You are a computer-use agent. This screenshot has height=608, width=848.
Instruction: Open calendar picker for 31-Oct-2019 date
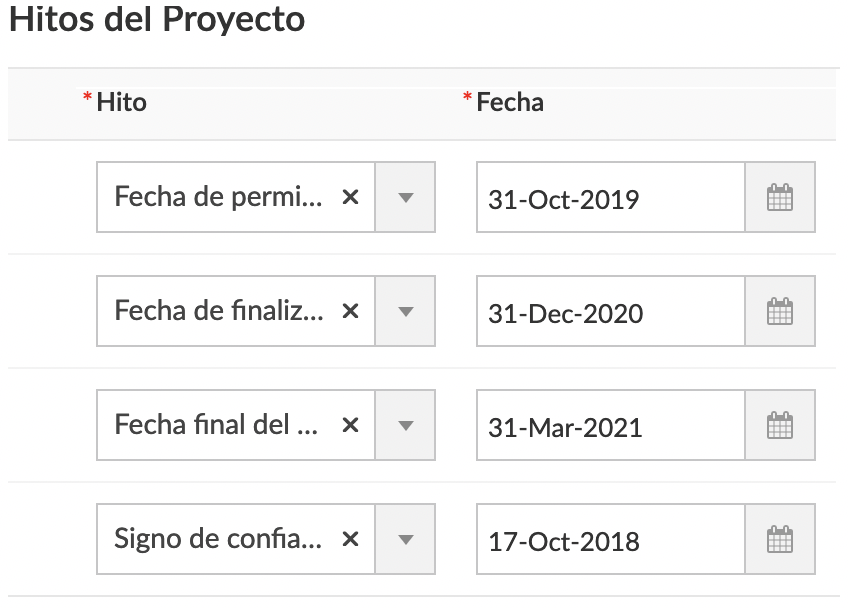point(780,197)
